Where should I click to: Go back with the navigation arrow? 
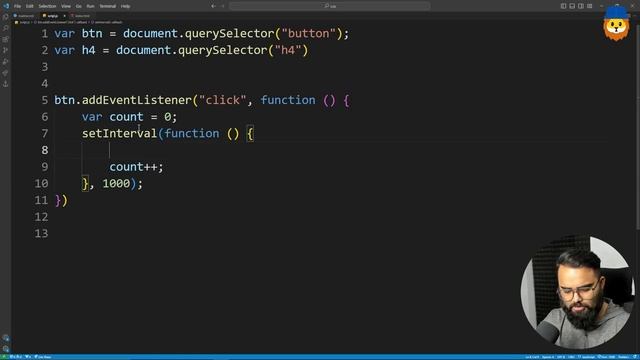[213, 6]
